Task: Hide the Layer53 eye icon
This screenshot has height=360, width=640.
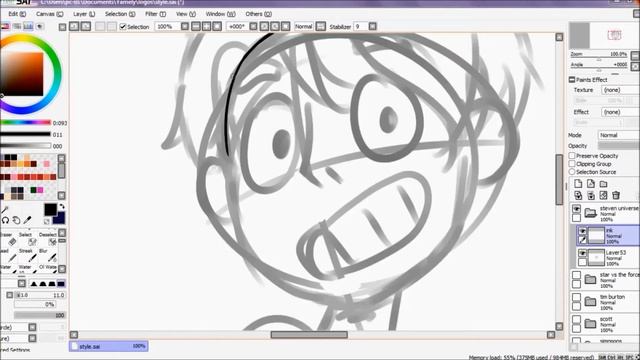Action: pyautogui.click(x=582, y=253)
